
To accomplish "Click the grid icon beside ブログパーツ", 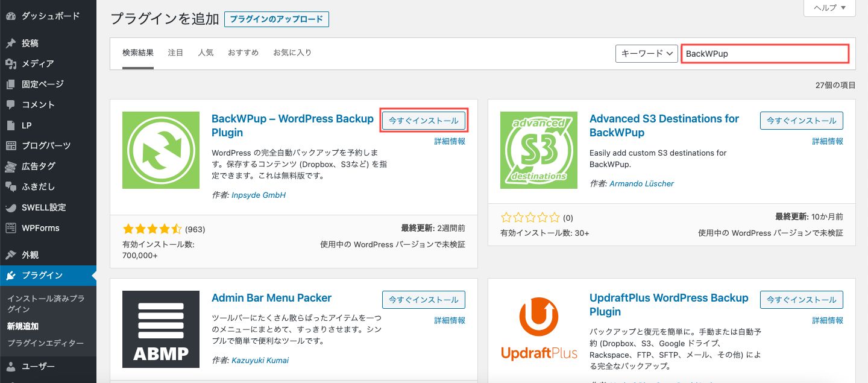I will (x=10, y=146).
